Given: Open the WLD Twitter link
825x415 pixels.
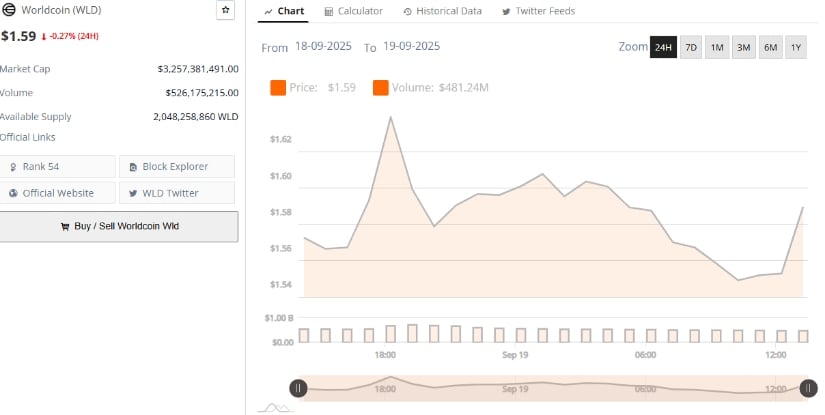Looking at the screenshot, I should coord(177,193).
